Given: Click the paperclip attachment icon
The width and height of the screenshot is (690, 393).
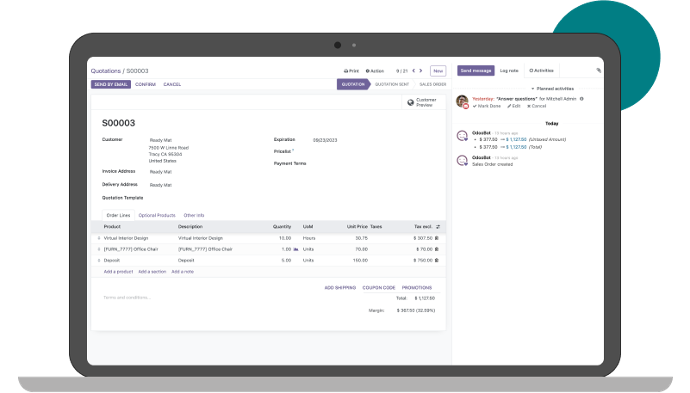Looking at the screenshot, I should 598,70.
